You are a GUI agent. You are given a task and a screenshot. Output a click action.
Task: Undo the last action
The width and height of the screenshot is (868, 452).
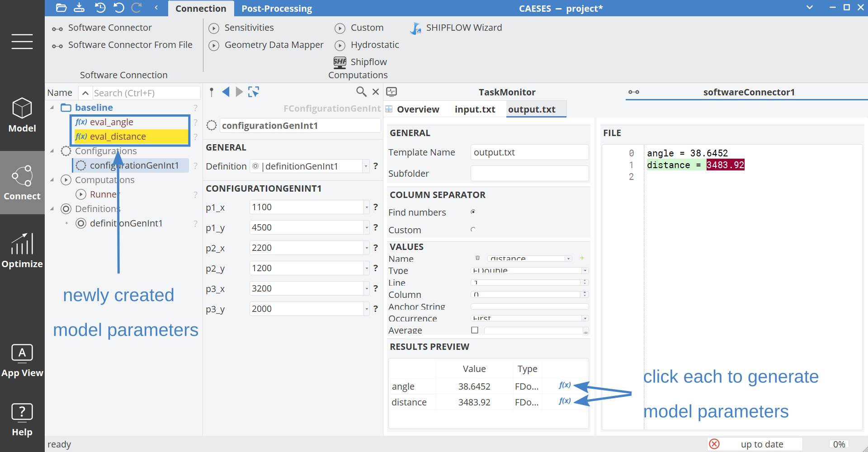[x=118, y=8]
